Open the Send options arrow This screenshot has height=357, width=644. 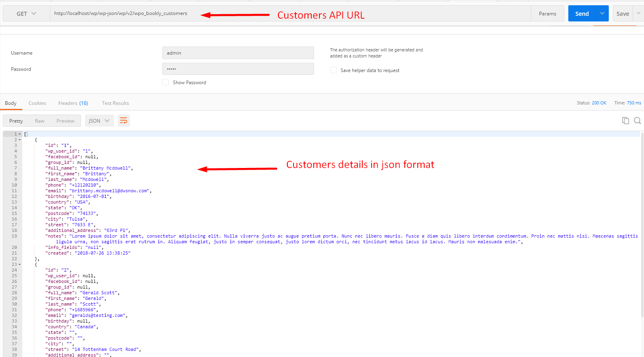pyautogui.click(x=602, y=14)
